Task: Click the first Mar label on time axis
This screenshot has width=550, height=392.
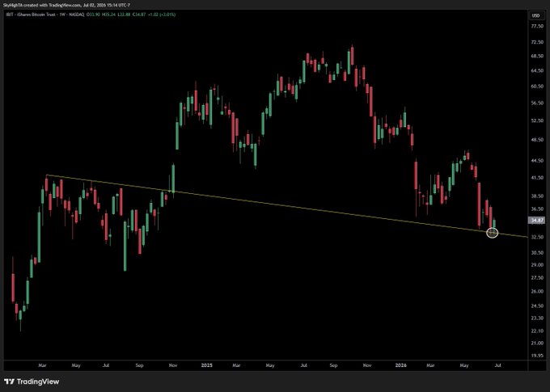Action: (x=42, y=365)
